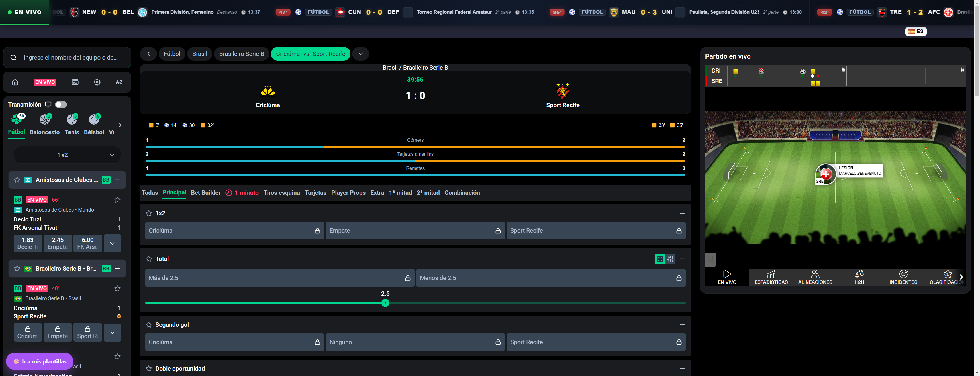980x376 pixels.
Task: Toggle the Transmisión switch
Action: (61, 105)
